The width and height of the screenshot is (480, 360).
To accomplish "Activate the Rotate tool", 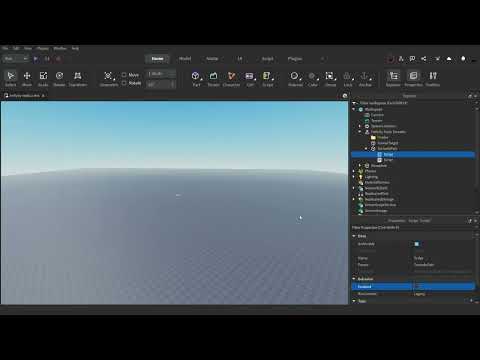I will 60,79.
